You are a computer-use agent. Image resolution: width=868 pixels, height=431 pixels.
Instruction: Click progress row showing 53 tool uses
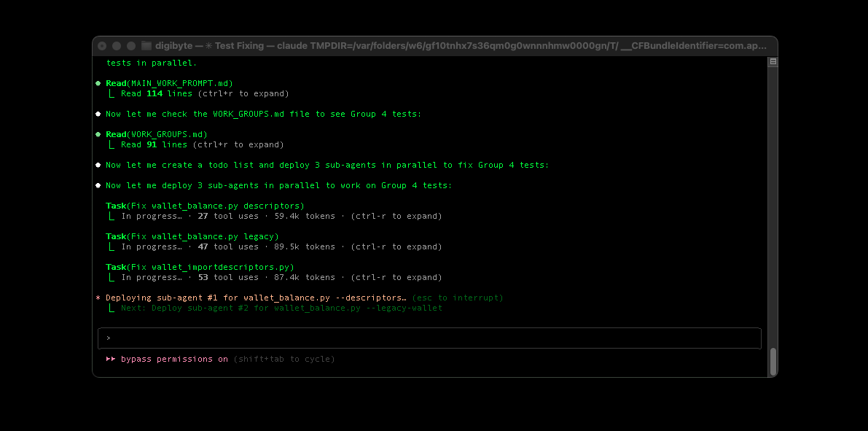point(275,277)
